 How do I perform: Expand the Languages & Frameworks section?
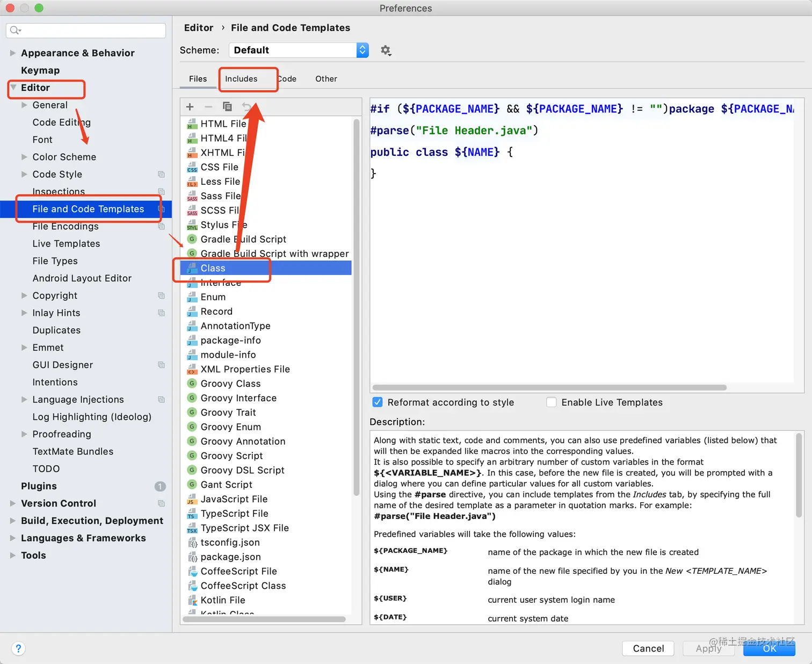(x=13, y=538)
